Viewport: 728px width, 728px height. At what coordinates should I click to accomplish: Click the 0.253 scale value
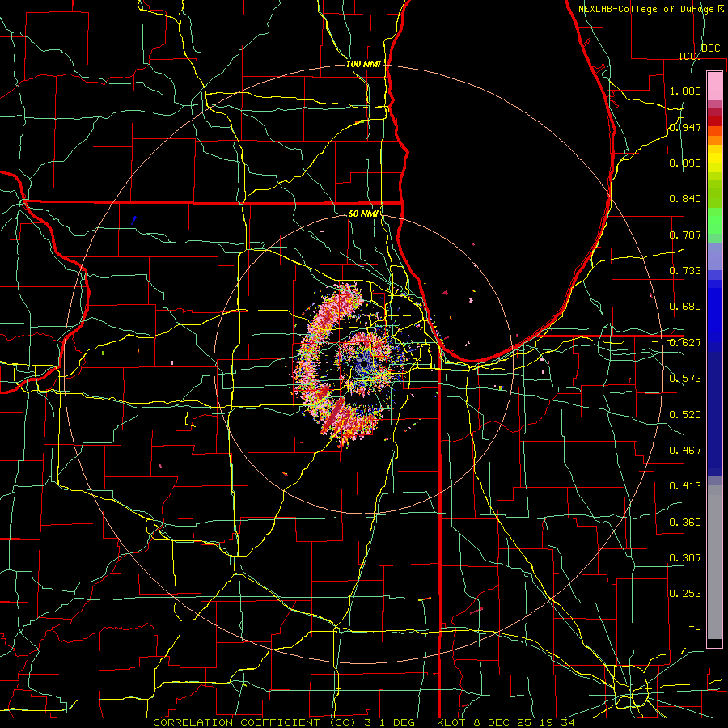(685, 594)
